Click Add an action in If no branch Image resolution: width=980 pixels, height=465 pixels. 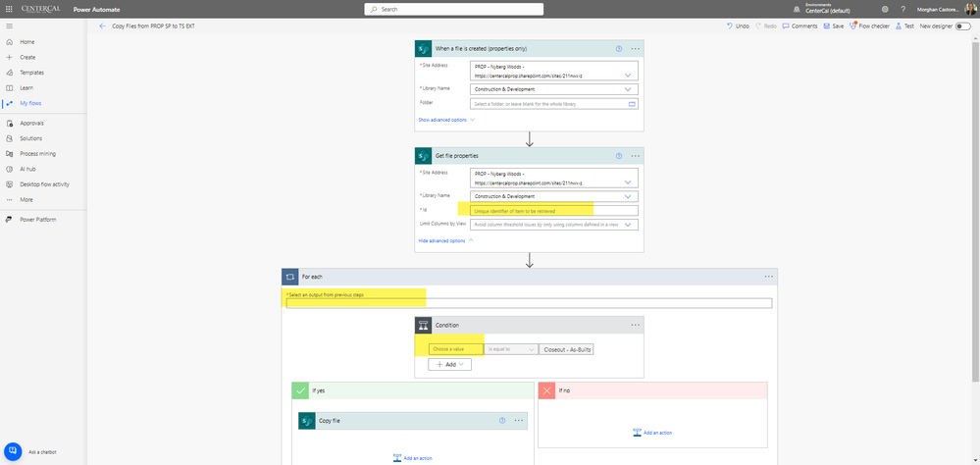[652, 433]
